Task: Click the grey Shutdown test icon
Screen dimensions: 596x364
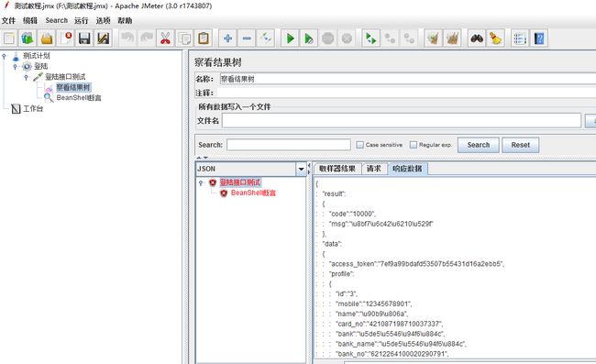Action: 347,39
